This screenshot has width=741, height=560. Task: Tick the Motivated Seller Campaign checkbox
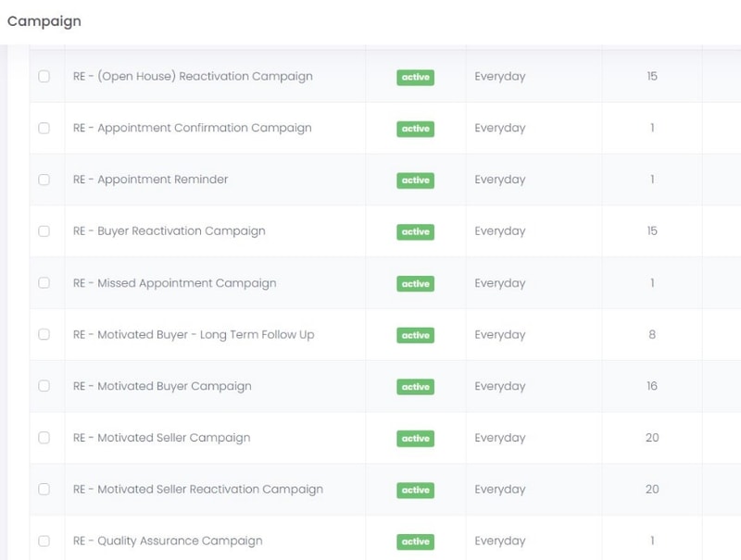pyautogui.click(x=44, y=438)
